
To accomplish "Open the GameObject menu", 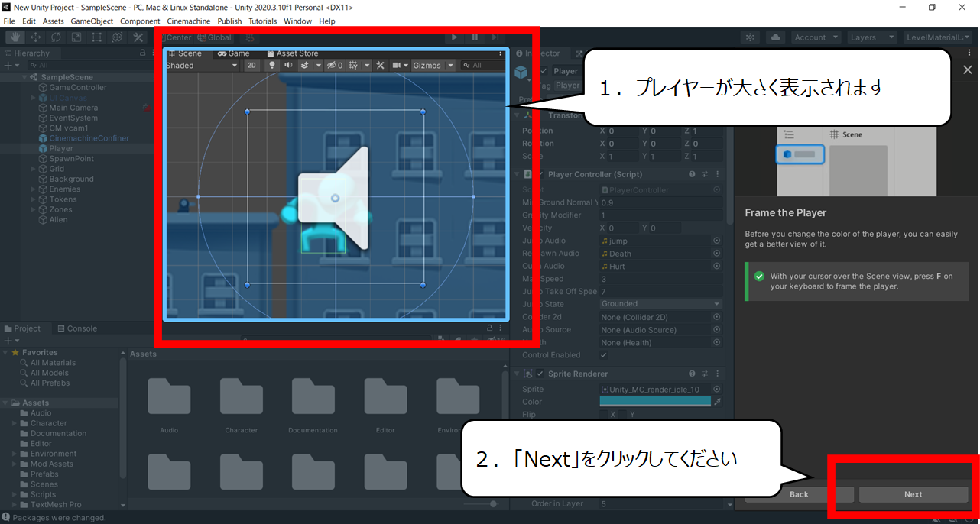I will tap(92, 21).
